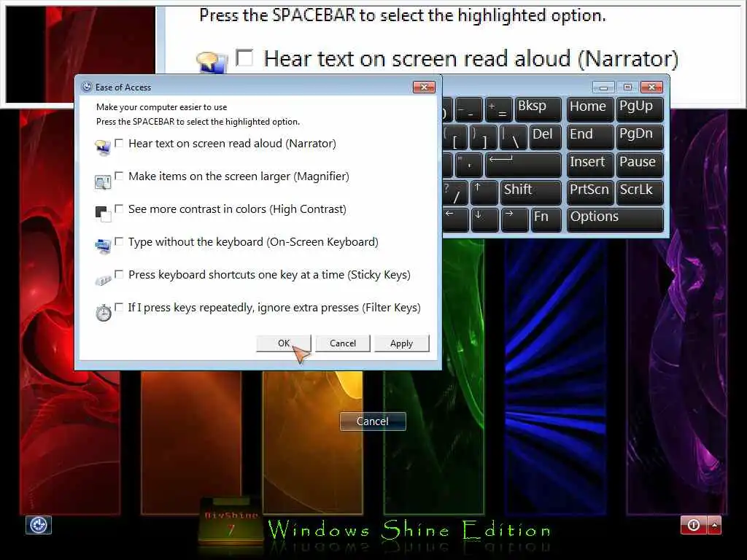Enable the On-Screen Keyboard checkbox
The width and height of the screenshot is (747, 560).
point(119,241)
